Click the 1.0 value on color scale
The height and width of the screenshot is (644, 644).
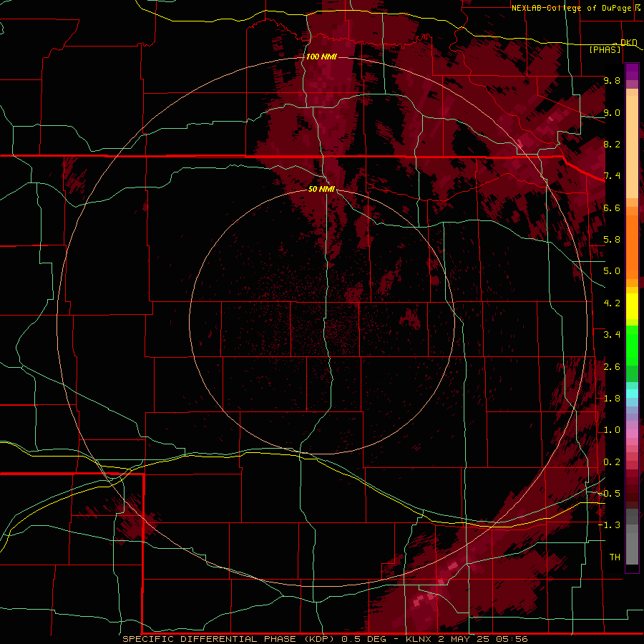click(x=612, y=430)
